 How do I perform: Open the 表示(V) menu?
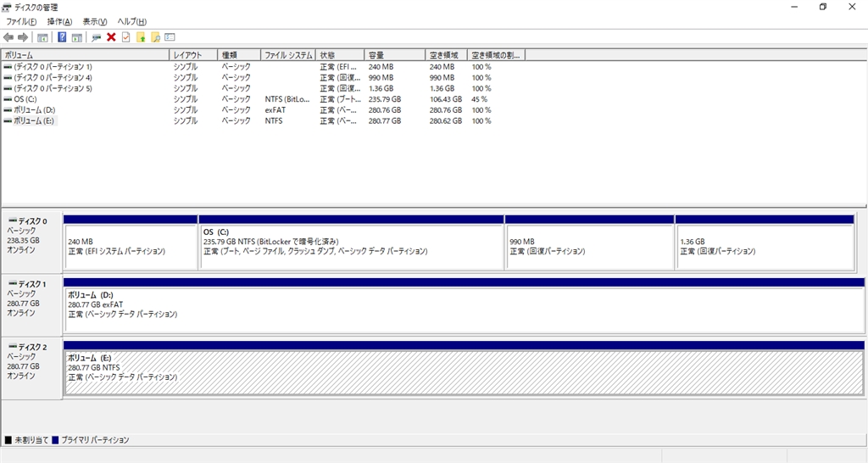point(95,21)
